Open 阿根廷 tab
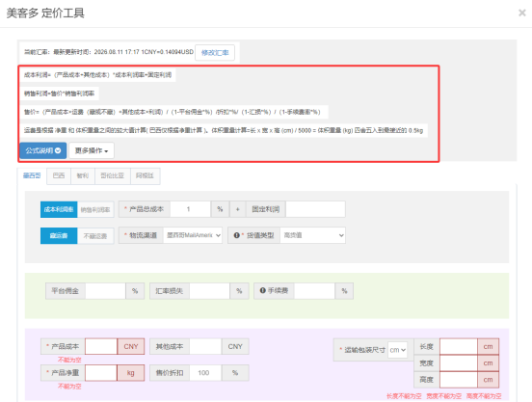Image resolution: width=532 pixels, height=402 pixels. click(145, 175)
